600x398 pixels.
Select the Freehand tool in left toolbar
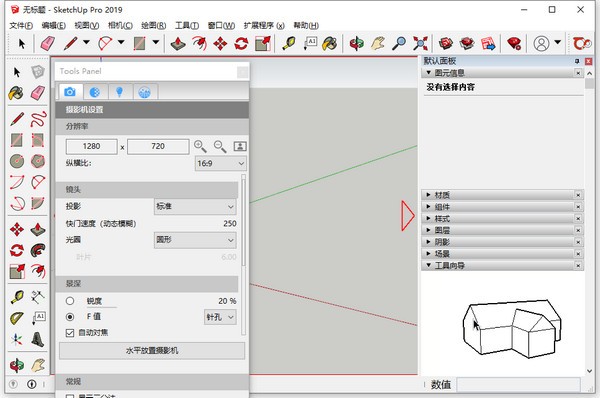coord(38,119)
